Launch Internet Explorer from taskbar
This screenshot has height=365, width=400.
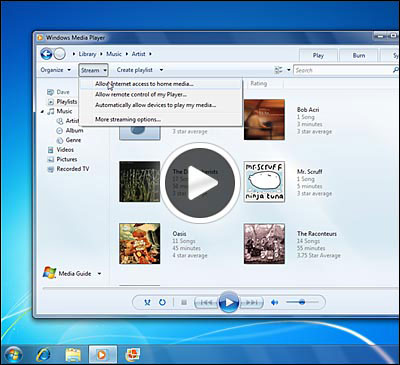coord(43,355)
